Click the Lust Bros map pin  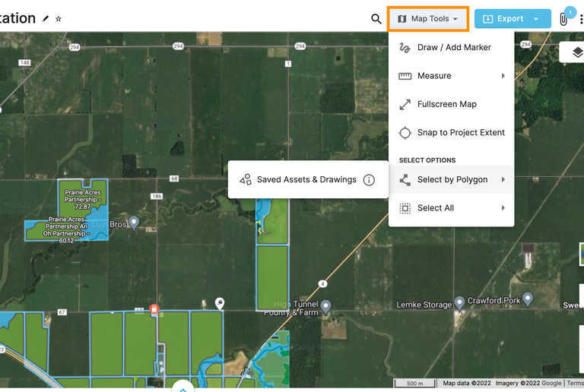134,223
